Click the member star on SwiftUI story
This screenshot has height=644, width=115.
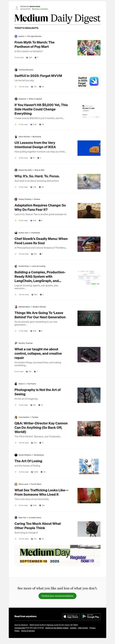16,87
